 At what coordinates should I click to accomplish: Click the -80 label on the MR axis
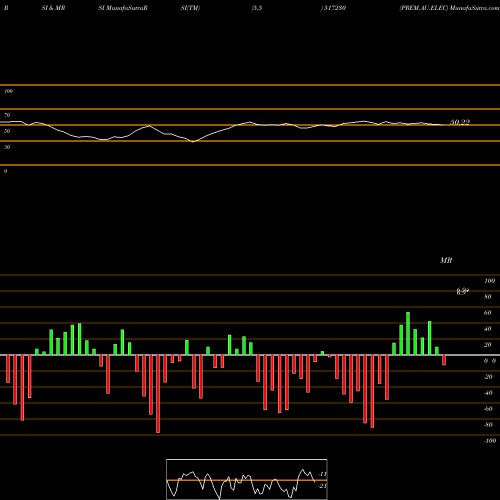[x=488, y=425]
